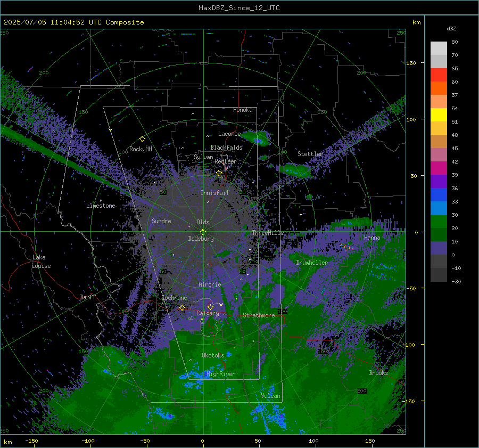Image resolution: width=479 pixels, height=448 pixels.
Task: Click the -150 tick label on the bottom axis
Action: point(31,441)
